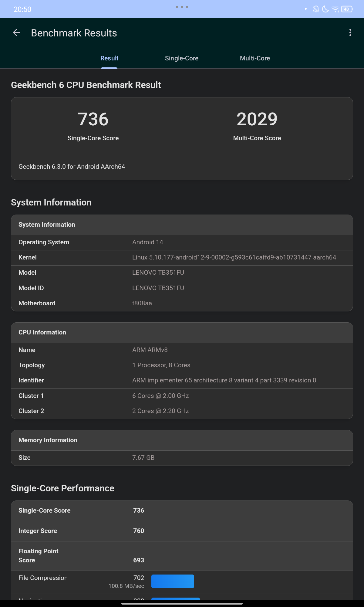Tap the File Compression blue score bar

tap(173, 581)
